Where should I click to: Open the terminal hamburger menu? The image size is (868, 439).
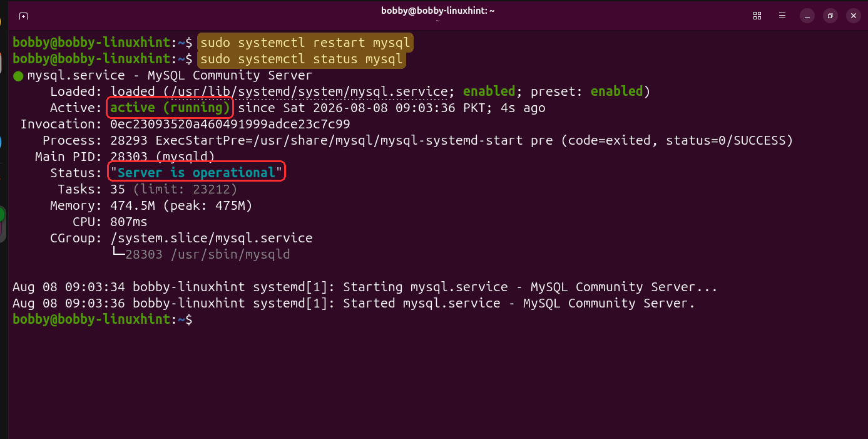point(782,16)
